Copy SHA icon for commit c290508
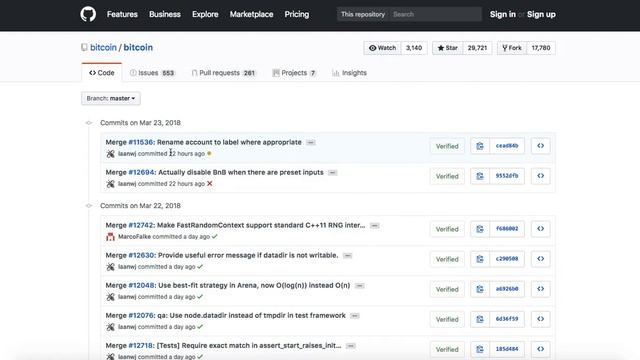Screen dimensions: 640x360 (480, 259)
